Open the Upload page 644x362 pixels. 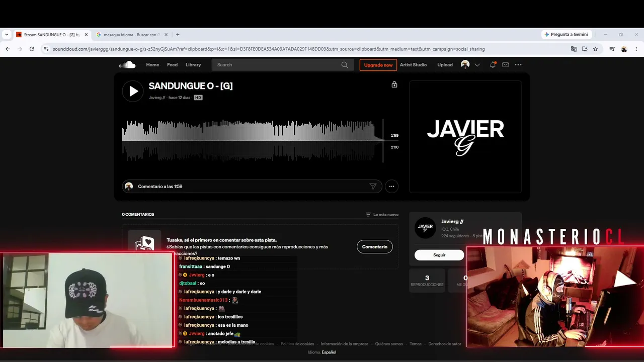click(445, 65)
